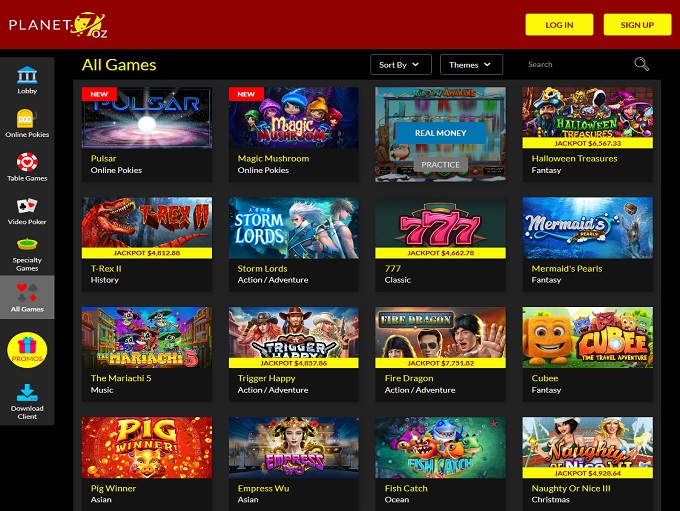Viewport: 680px width, 511px height.
Task: Open the Specialty Games icon
Action: coord(27,244)
